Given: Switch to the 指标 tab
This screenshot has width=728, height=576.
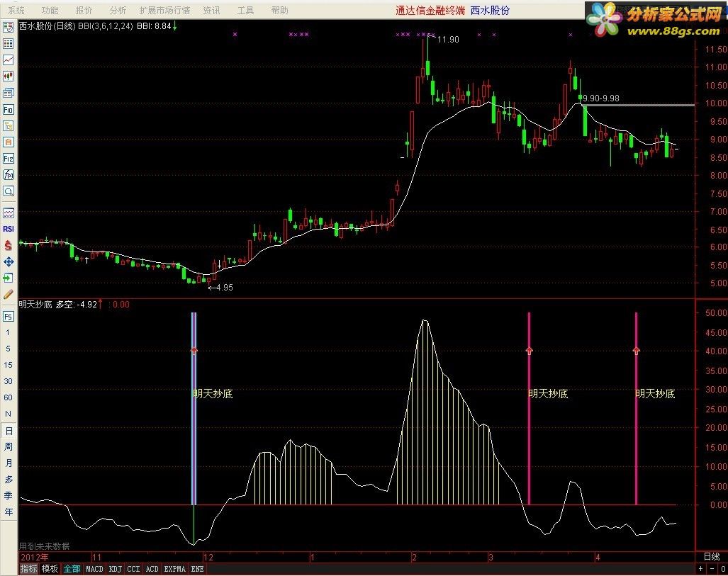Looking at the screenshot, I should 29,569.
